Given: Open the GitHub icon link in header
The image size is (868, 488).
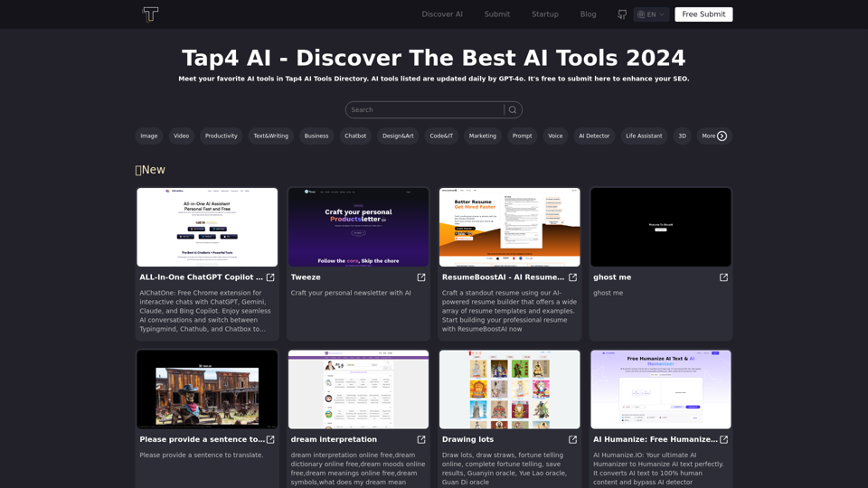Looking at the screenshot, I should pyautogui.click(x=622, y=14).
